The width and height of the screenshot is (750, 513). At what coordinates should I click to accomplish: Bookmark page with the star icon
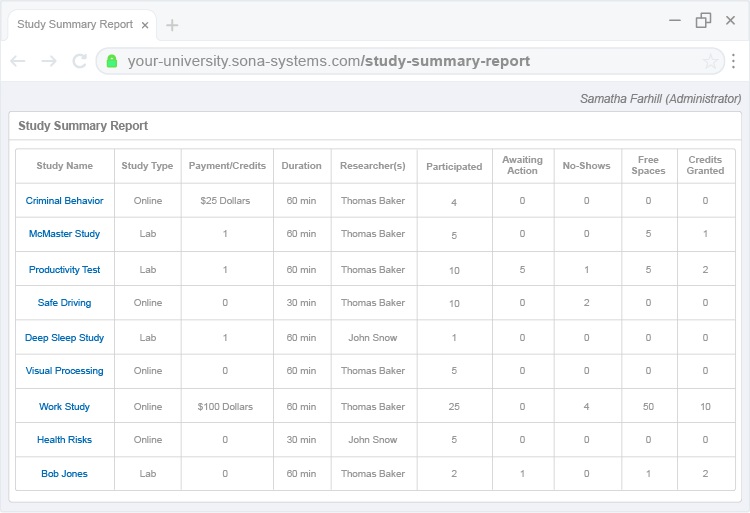pos(710,61)
